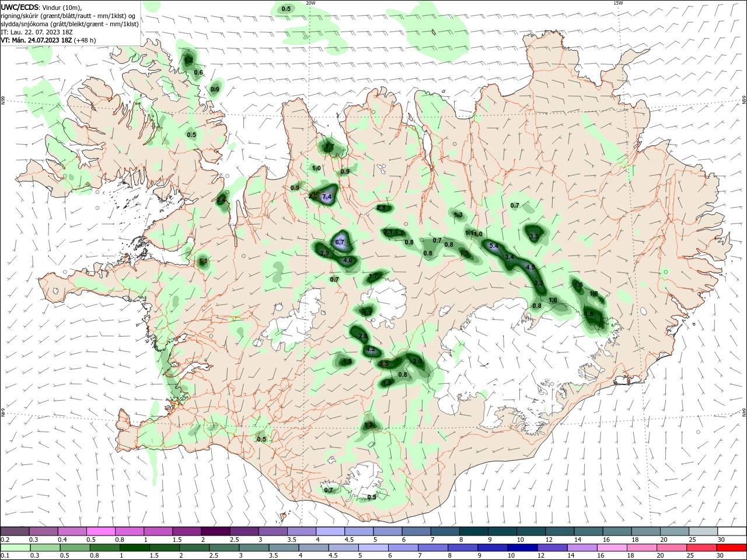
Task: Click the 4.2 precipitation label
Action: 371,350
